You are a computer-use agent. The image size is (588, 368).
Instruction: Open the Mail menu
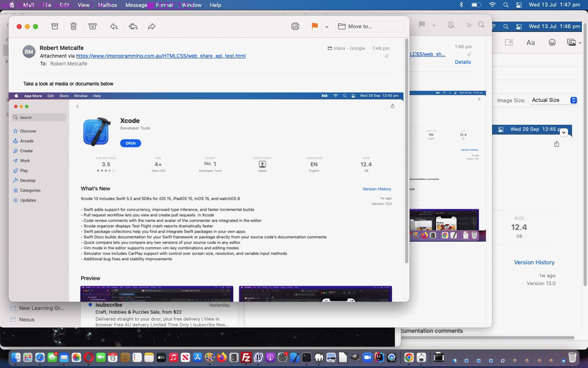29,5
